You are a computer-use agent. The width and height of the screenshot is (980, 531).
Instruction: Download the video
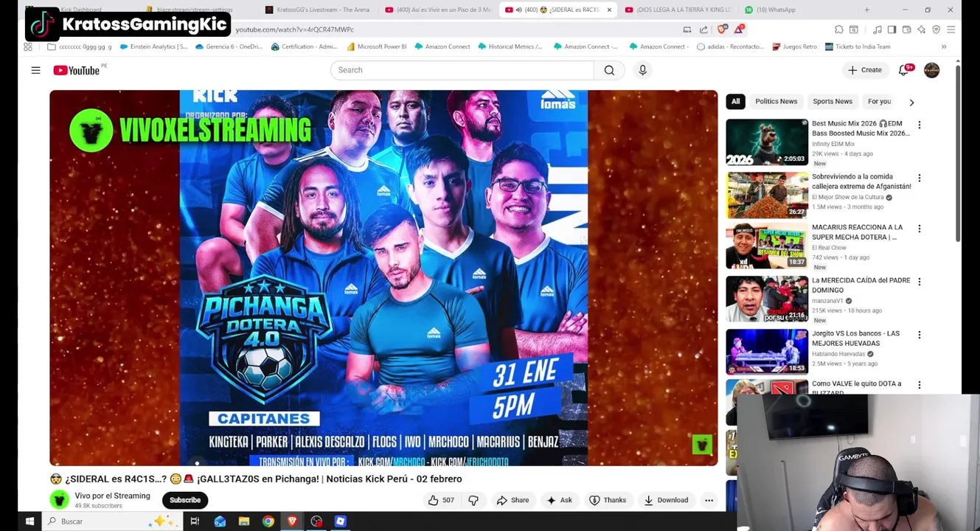click(x=666, y=500)
